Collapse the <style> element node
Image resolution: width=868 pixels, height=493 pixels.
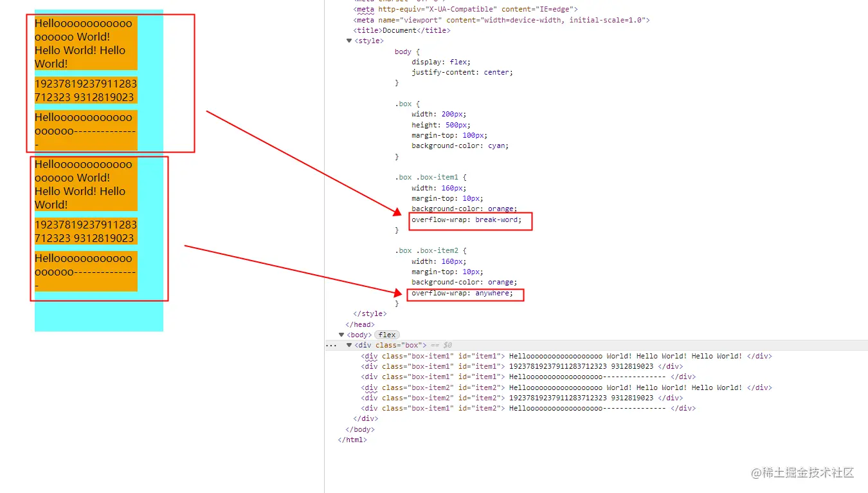coord(349,41)
